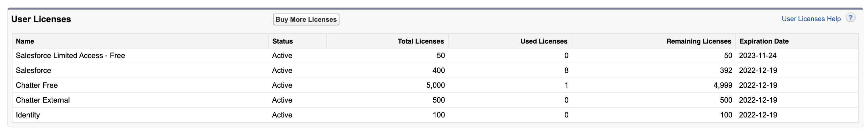Select the Chatter Free license row

pyautogui.click(x=435, y=85)
